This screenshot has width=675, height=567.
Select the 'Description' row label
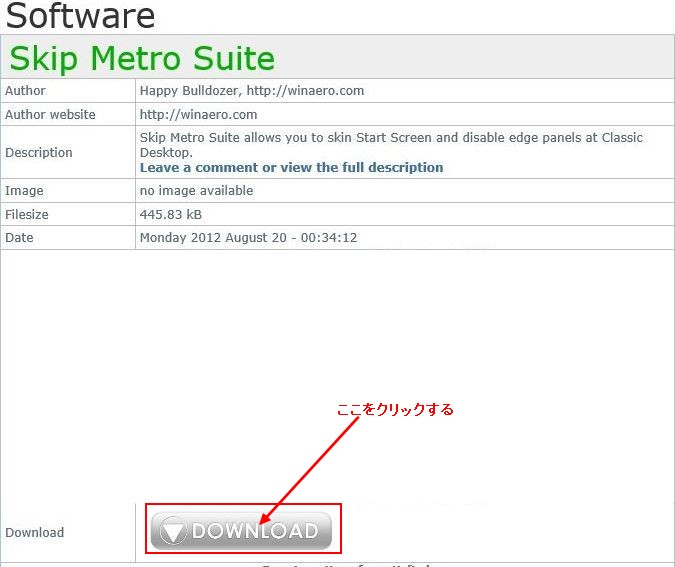pos(39,152)
